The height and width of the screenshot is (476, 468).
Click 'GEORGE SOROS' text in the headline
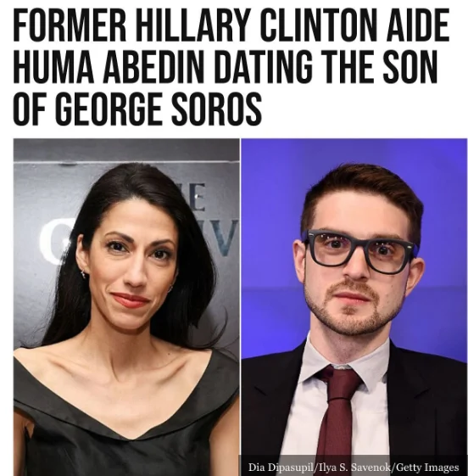(x=158, y=109)
